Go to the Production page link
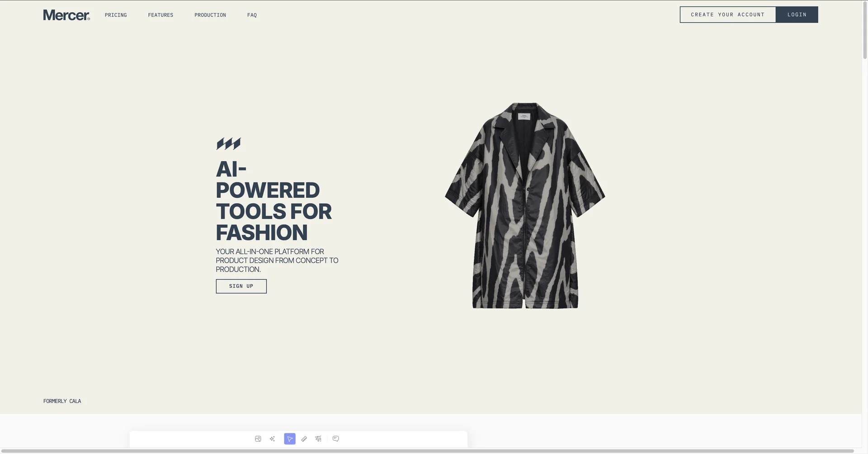The height and width of the screenshot is (454, 868). [210, 15]
